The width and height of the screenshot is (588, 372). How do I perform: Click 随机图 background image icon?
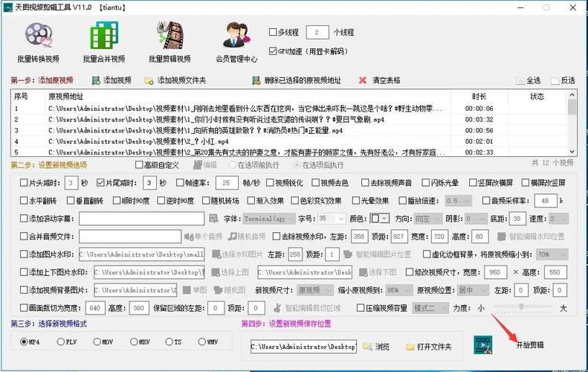[218, 290]
